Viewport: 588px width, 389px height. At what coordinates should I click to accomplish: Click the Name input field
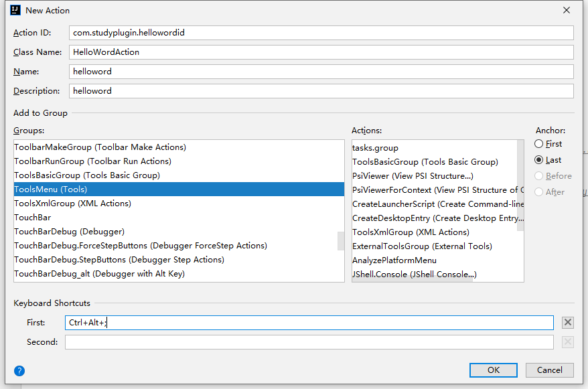click(x=321, y=72)
